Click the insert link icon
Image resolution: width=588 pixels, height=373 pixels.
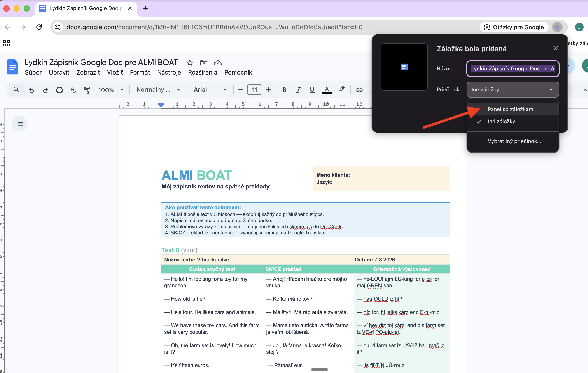click(359, 90)
